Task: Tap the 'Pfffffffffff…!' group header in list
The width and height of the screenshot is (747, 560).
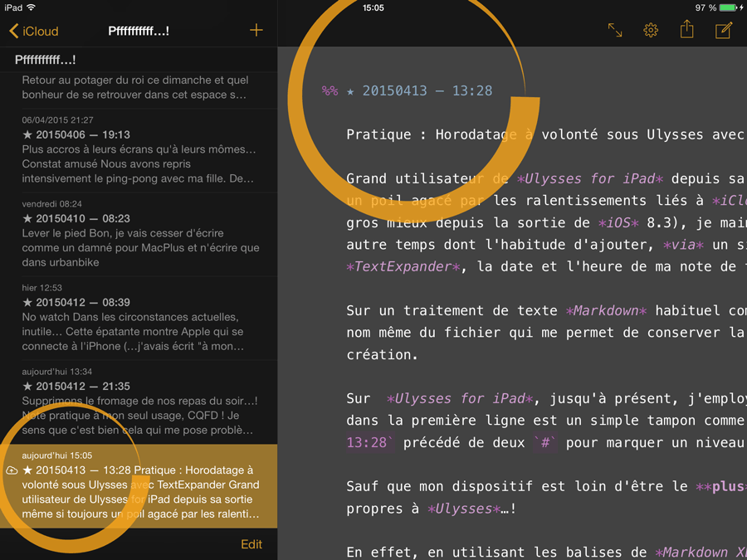Action: click(x=139, y=60)
